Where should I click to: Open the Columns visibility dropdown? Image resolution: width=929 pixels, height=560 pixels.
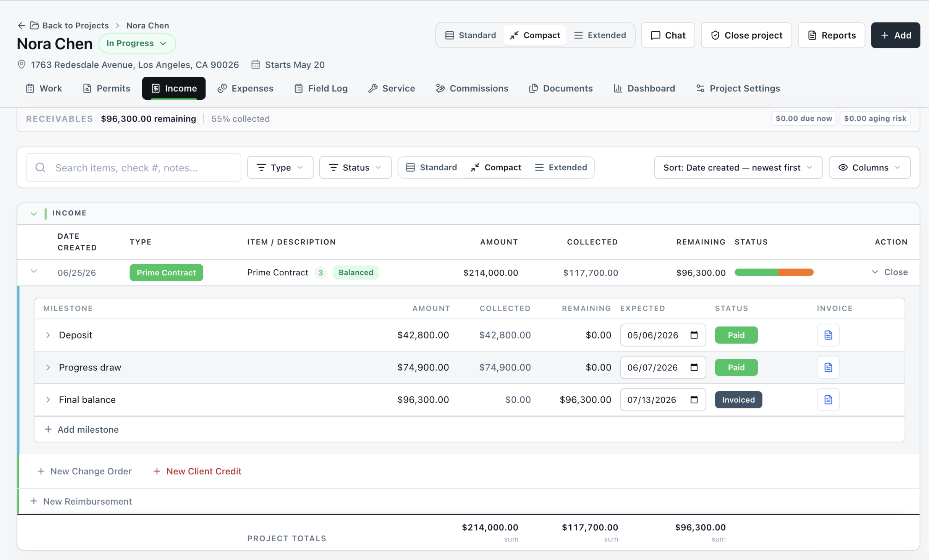pos(869,167)
